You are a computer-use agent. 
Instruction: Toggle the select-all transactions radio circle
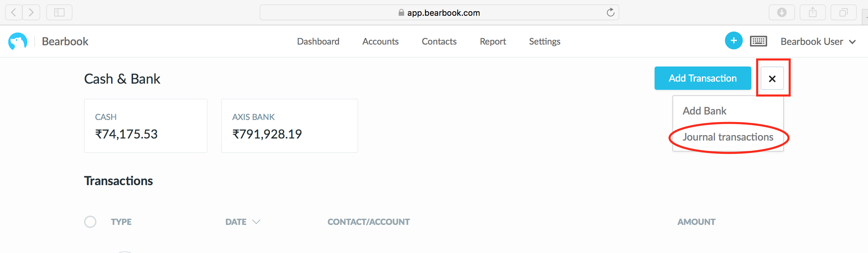(90, 222)
